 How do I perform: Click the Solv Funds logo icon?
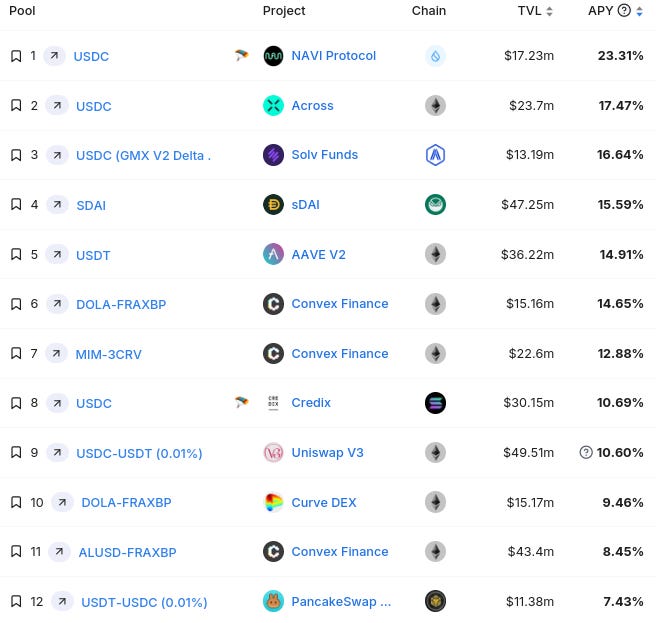pos(273,155)
